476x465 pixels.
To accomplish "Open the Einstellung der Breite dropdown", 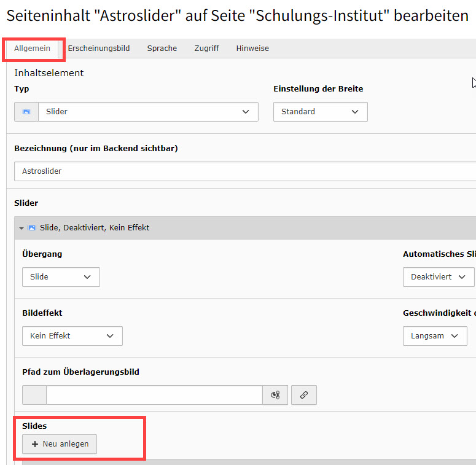I will 320,112.
